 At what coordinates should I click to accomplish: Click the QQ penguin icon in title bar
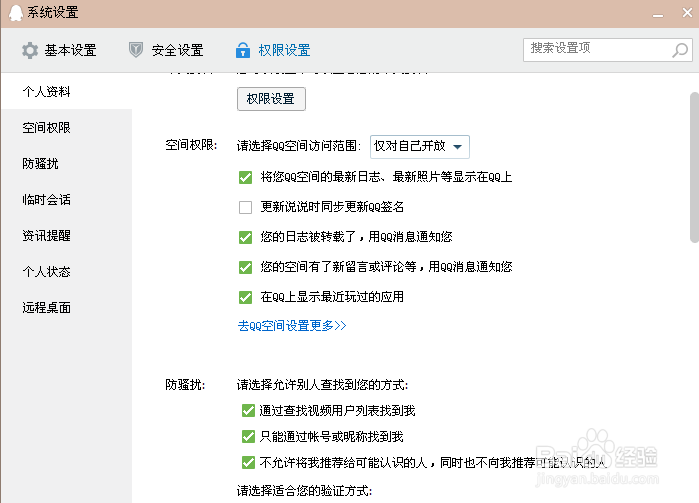pos(16,13)
